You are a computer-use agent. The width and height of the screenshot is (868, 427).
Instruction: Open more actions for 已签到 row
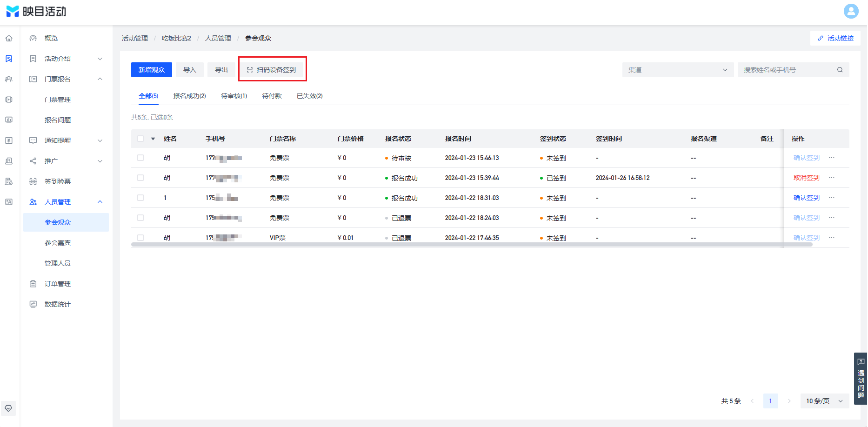(x=832, y=178)
